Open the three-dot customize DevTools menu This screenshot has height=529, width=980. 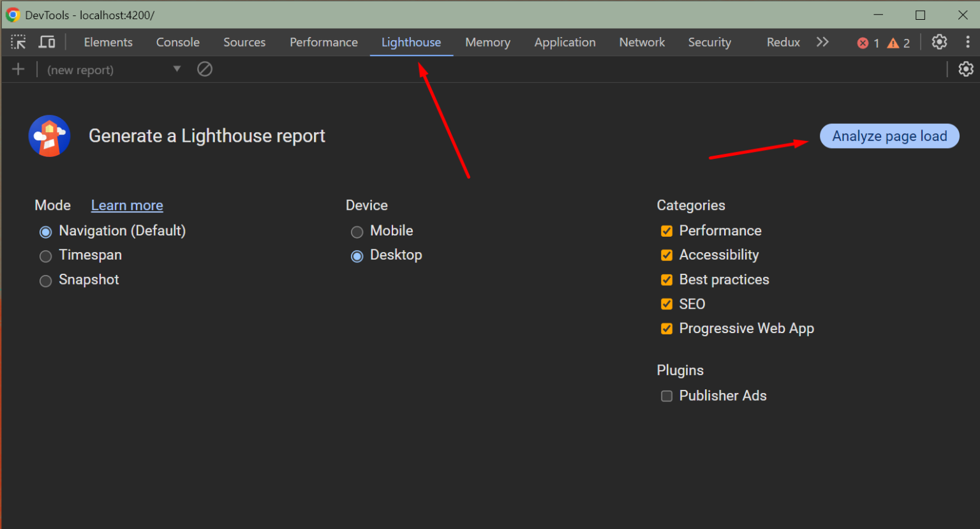(x=968, y=41)
